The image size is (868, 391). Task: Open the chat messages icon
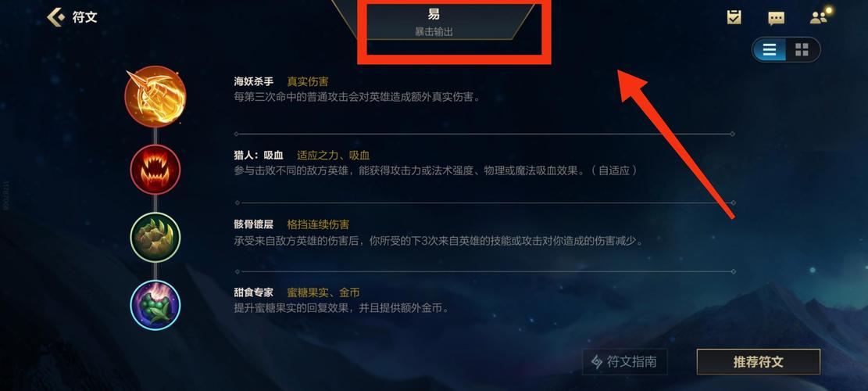click(776, 18)
